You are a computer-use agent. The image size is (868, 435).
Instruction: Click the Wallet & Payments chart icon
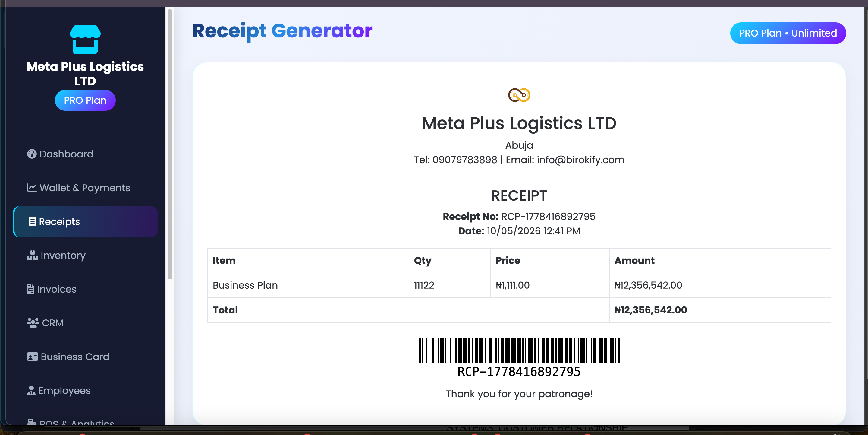(x=32, y=188)
